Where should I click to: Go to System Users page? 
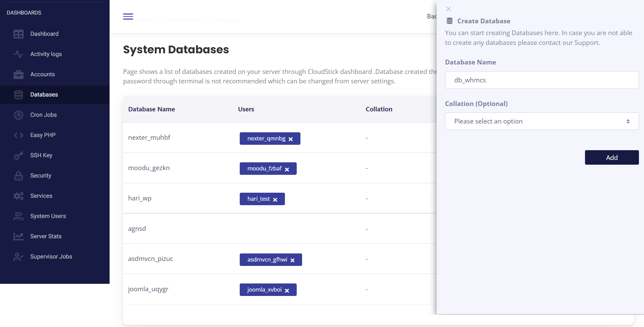[48, 216]
